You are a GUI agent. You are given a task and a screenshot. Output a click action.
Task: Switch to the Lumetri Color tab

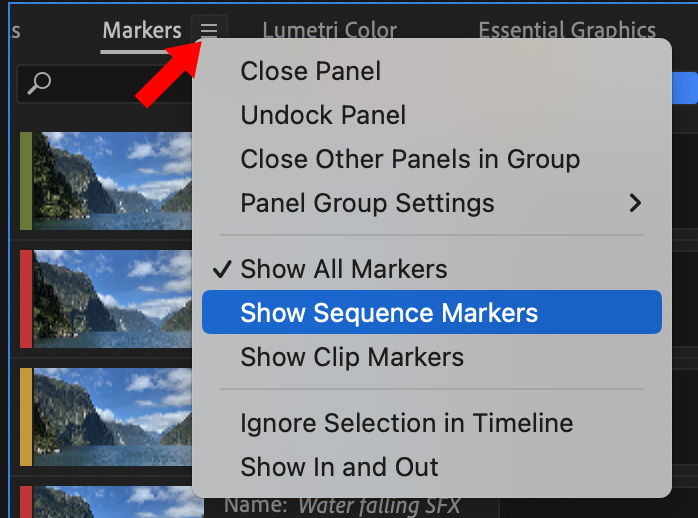pos(329,32)
